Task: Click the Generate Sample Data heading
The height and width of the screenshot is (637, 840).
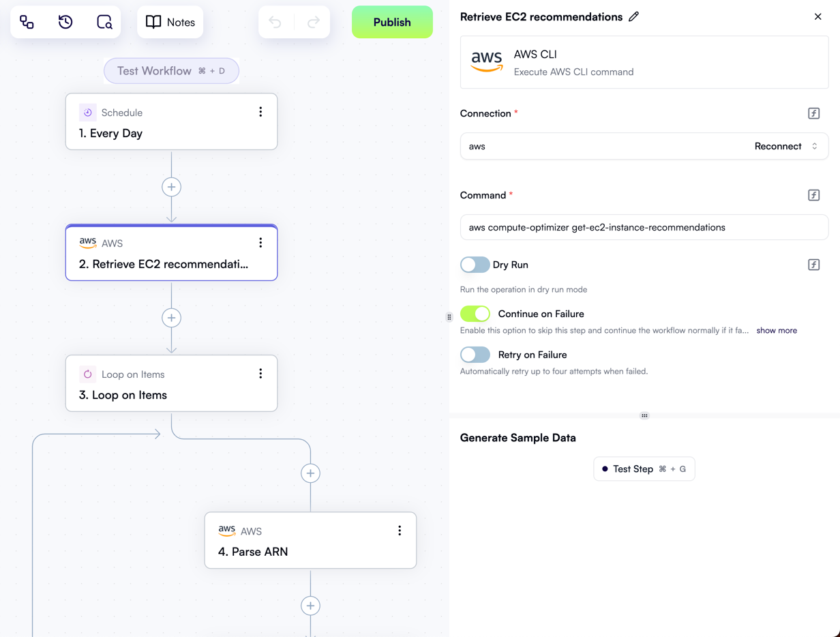Action: [518, 438]
